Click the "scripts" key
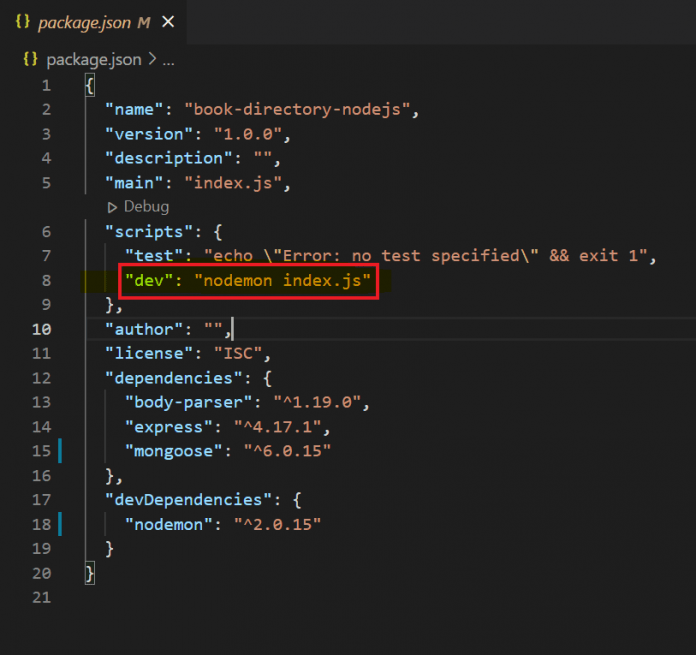 (149, 232)
